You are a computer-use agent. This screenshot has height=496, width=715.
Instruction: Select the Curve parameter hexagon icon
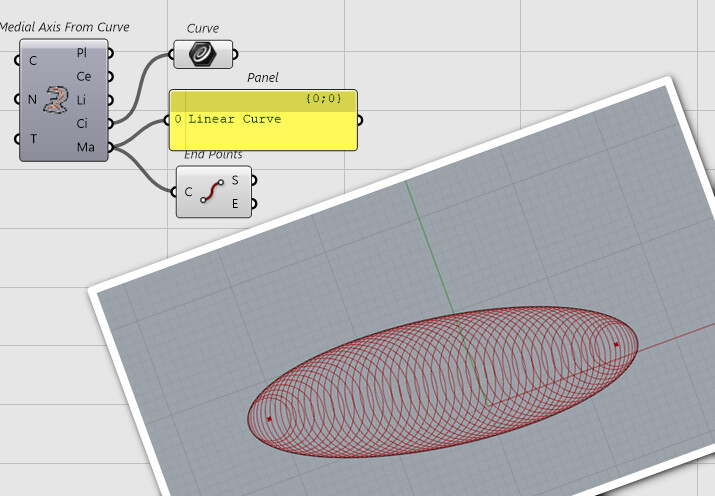(203, 54)
